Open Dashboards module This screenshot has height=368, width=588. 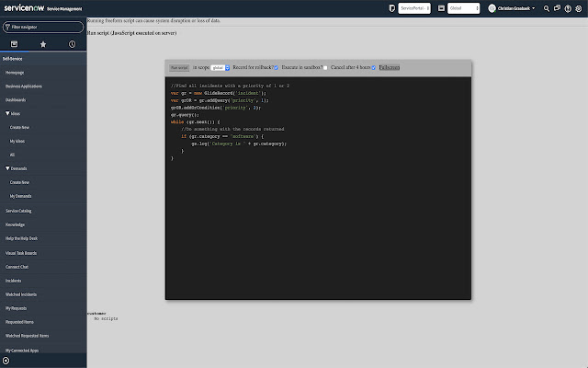pyautogui.click(x=16, y=100)
